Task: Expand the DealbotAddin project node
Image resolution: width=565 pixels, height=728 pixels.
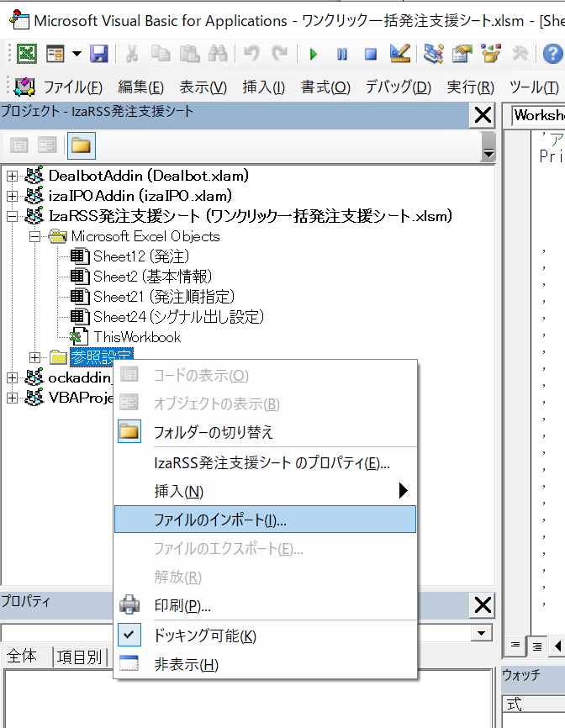Action: click(x=13, y=176)
